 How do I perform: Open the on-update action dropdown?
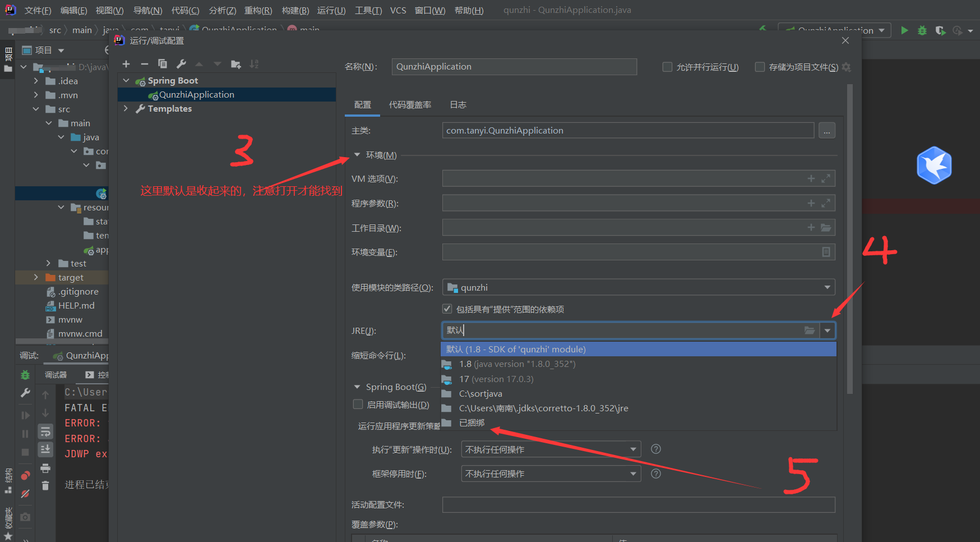tap(551, 449)
